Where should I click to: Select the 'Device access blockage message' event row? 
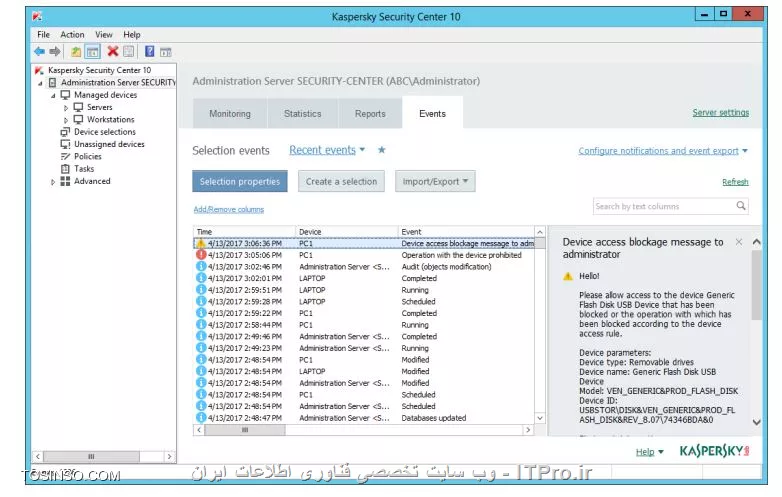(x=364, y=243)
